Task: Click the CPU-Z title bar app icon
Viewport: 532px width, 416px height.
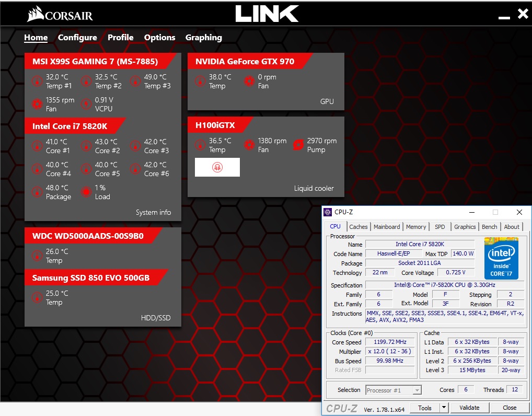Action: tap(328, 212)
